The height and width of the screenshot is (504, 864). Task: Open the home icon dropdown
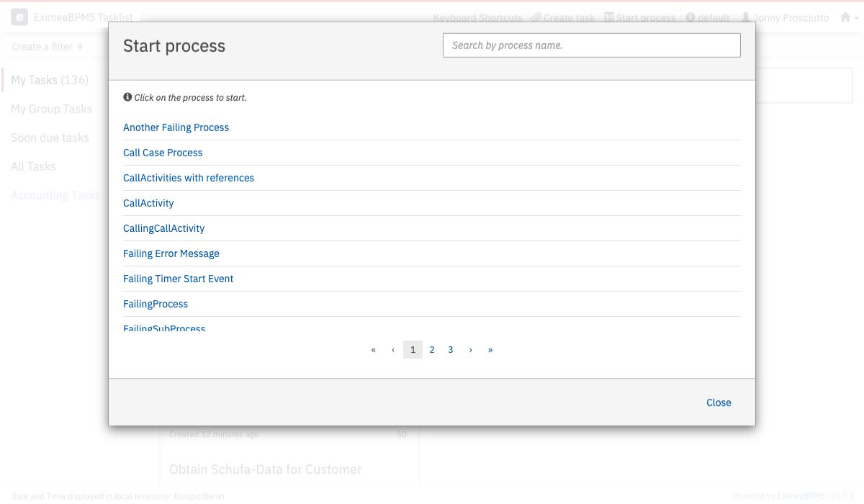pyautogui.click(x=850, y=17)
